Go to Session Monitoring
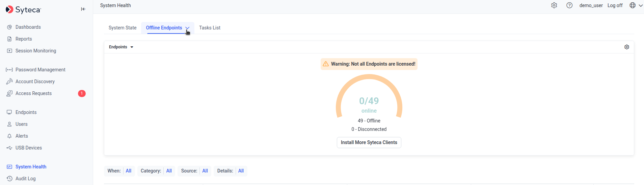Screen dimensions: 644x185 pos(36,51)
